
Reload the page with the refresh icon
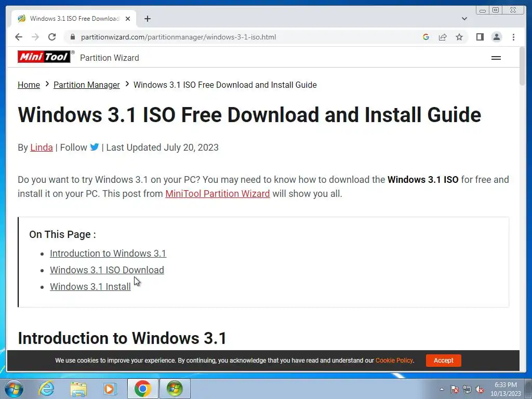pos(52,37)
